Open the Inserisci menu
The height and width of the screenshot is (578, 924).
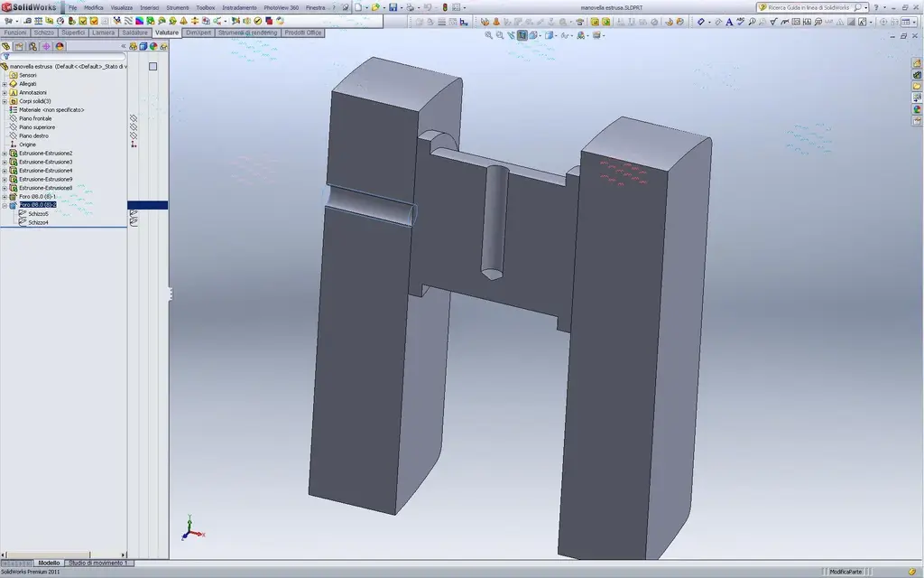pyautogui.click(x=149, y=7)
